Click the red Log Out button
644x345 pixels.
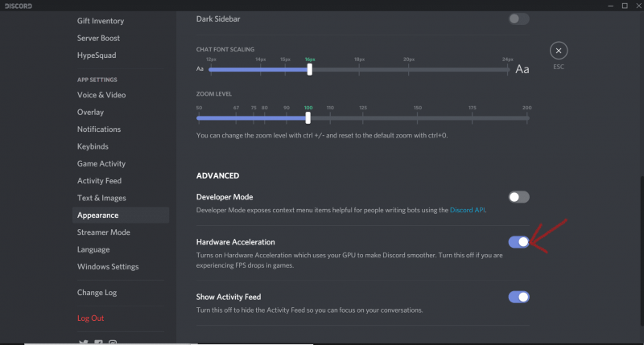point(90,318)
